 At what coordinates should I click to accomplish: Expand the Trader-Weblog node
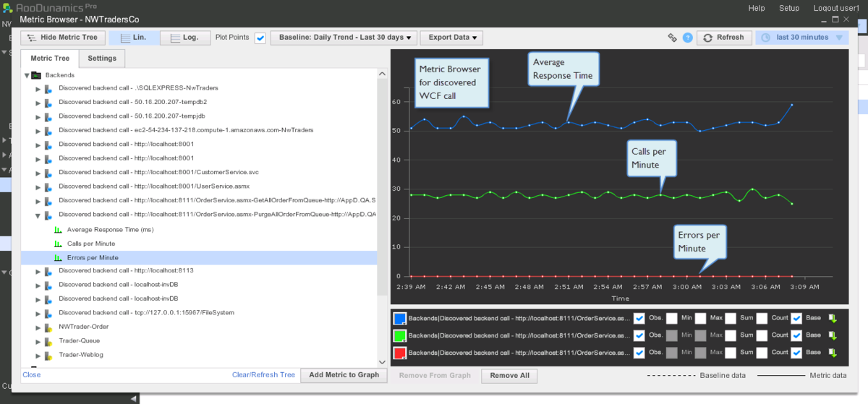[x=38, y=355]
